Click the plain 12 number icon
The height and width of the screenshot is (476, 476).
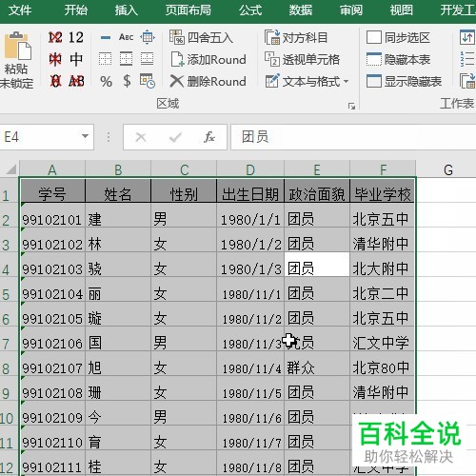76,37
